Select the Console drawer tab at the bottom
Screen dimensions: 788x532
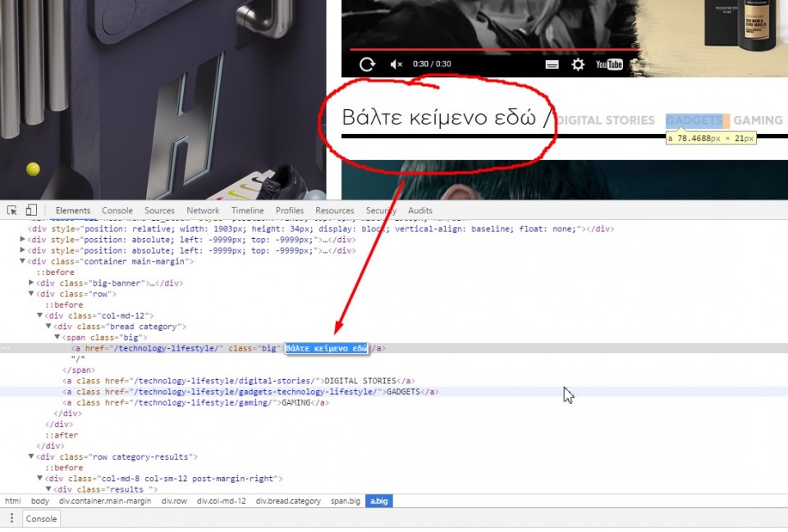click(x=41, y=518)
